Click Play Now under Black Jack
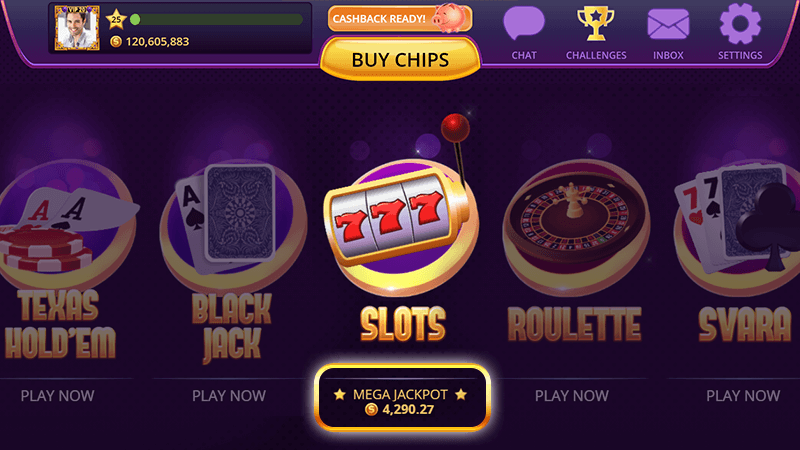 229,395
